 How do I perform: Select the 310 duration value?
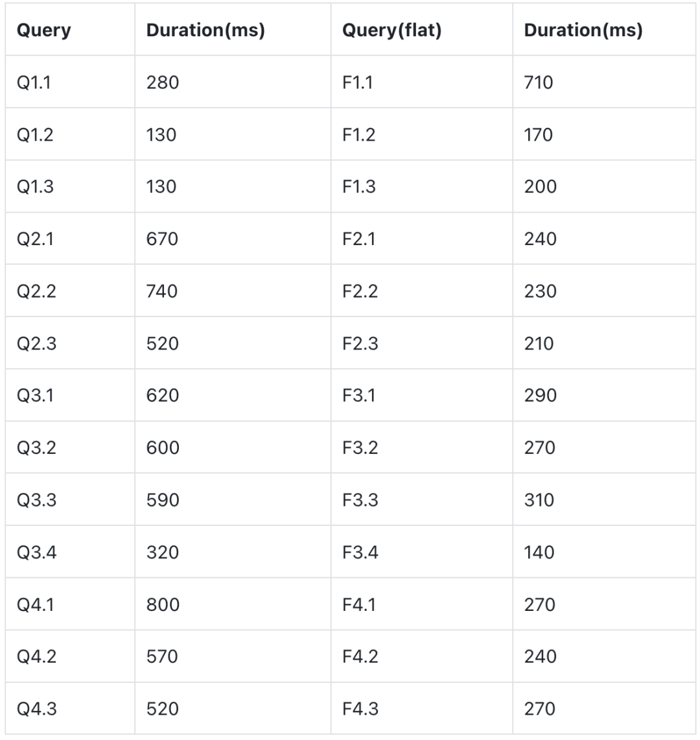[539, 500]
